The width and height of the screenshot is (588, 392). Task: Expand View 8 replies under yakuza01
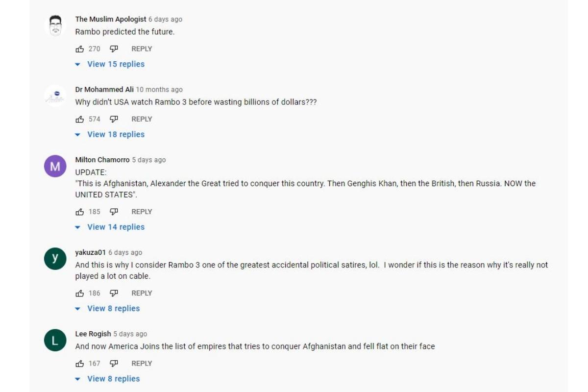click(x=113, y=308)
